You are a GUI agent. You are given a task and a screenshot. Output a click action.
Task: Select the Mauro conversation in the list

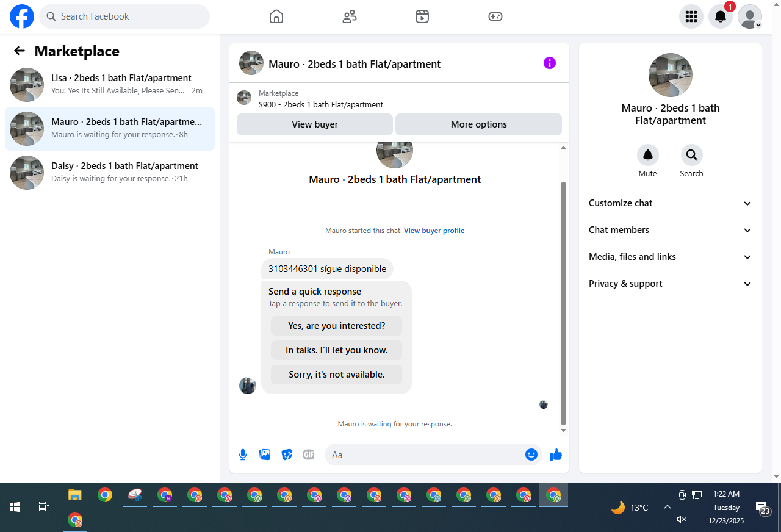click(110, 129)
